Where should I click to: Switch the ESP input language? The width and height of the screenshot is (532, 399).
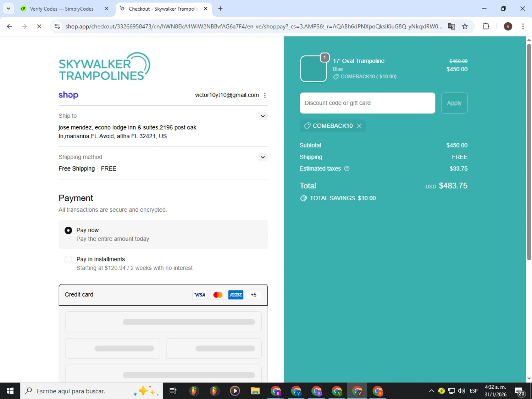click(x=473, y=391)
